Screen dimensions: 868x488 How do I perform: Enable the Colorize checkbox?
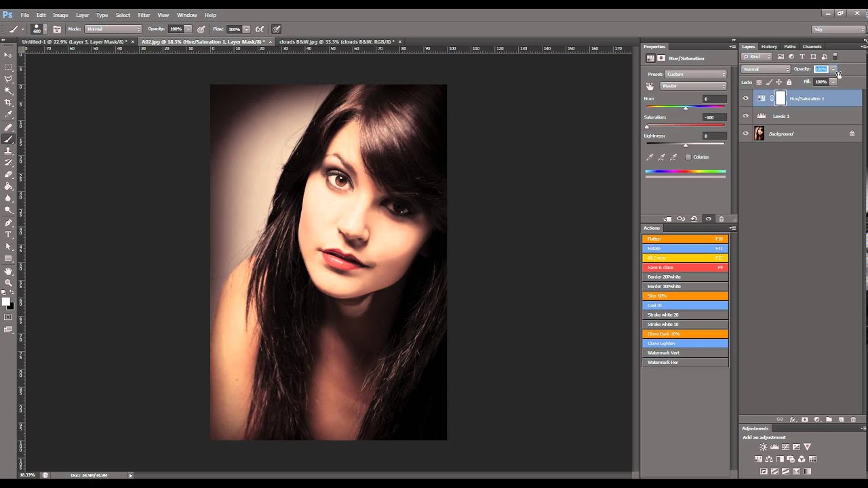click(688, 157)
